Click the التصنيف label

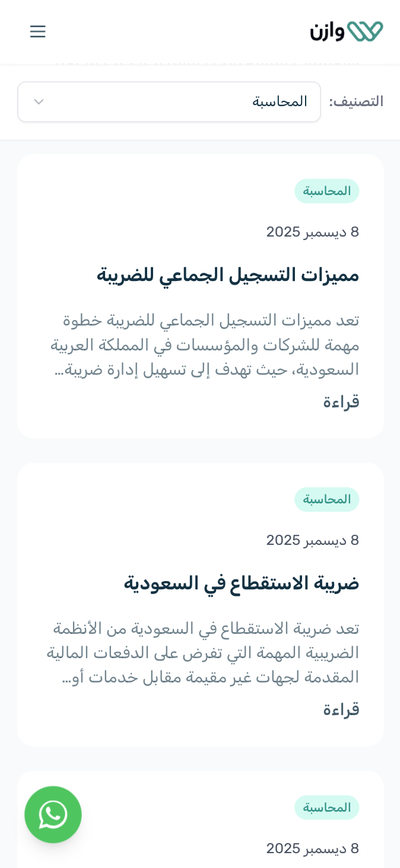(356, 102)
